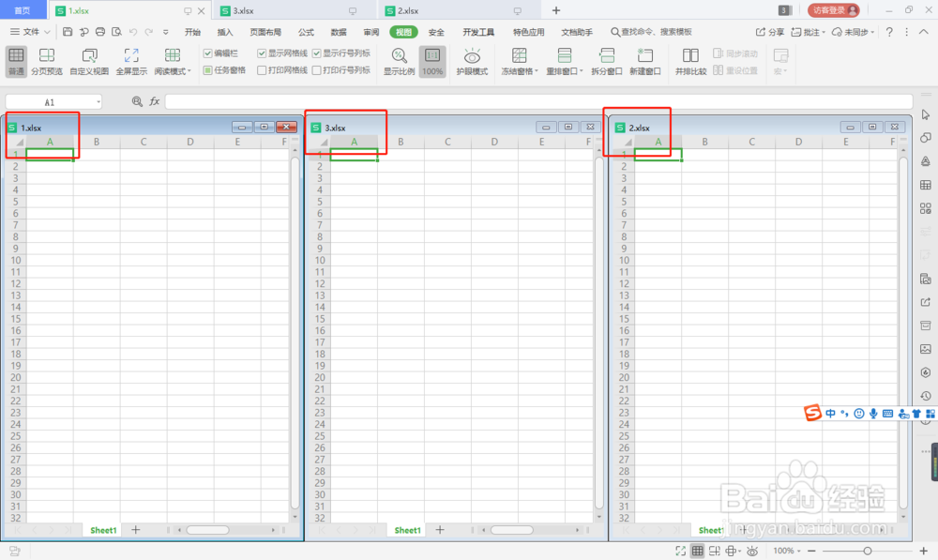Save the workbook with save icon
Viewport: 938px width, 560px height.
point(68,32)
